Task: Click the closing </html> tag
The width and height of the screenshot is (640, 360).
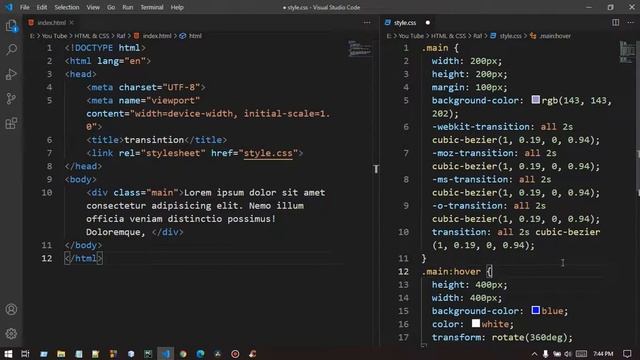Action: [83, 258]
